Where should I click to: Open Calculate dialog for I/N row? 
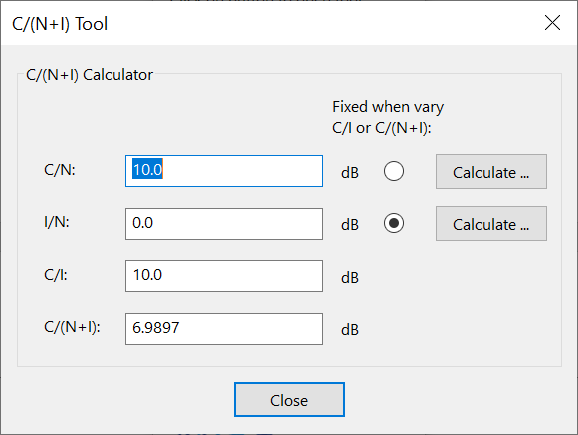491,224
